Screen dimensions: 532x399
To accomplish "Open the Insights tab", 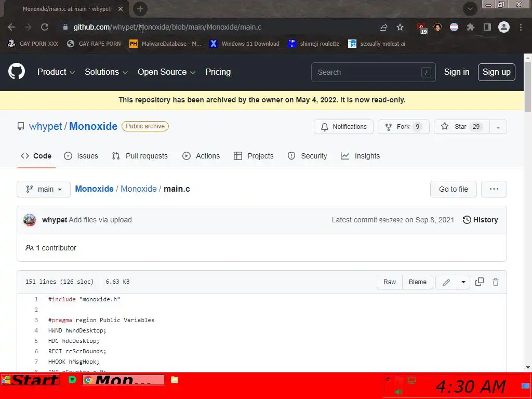I will tap(361, 156).
